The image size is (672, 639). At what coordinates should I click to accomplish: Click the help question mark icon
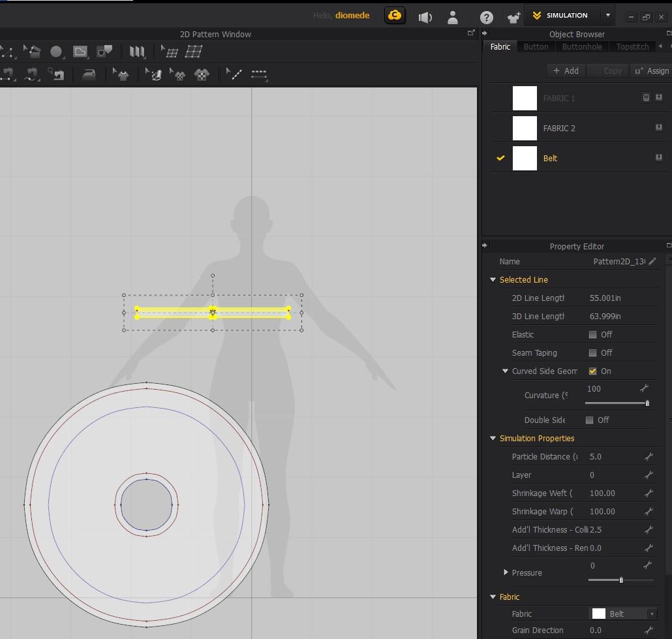pyautogui.click(x=486, y=17)
